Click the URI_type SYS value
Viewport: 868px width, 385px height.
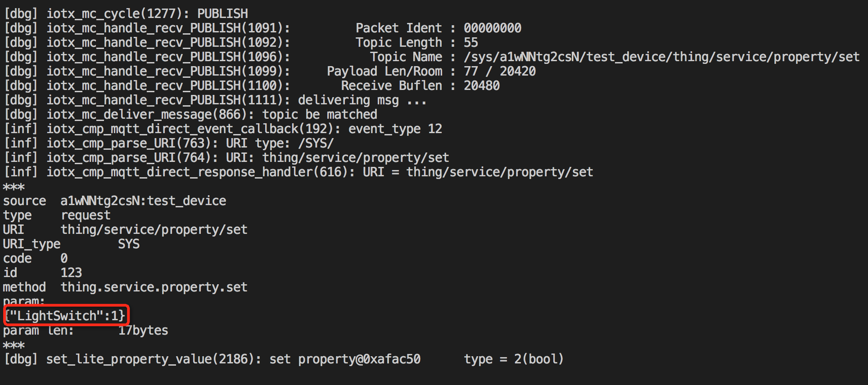(129, 244)
